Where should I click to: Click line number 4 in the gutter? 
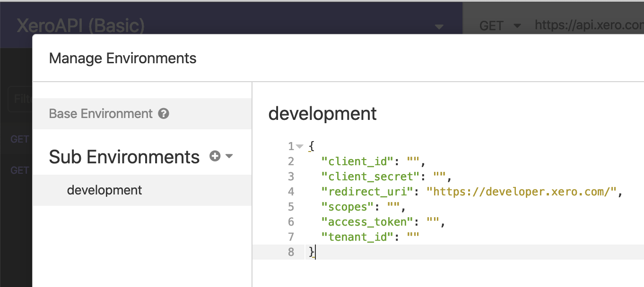tap(291, 192)
